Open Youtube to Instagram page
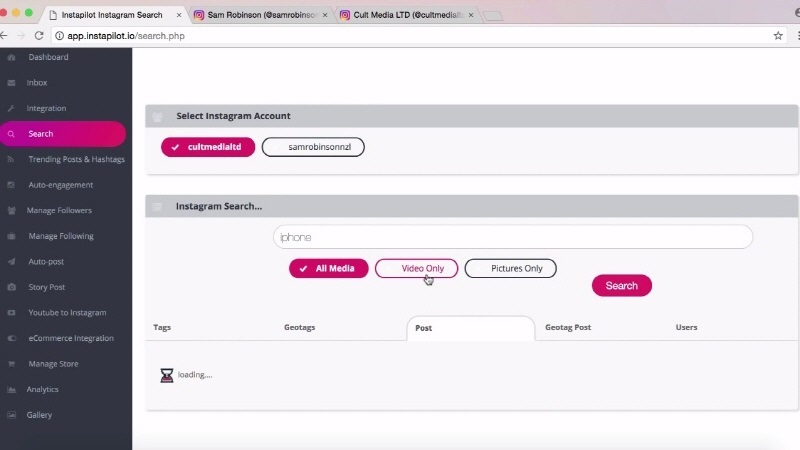 [67, 313]
